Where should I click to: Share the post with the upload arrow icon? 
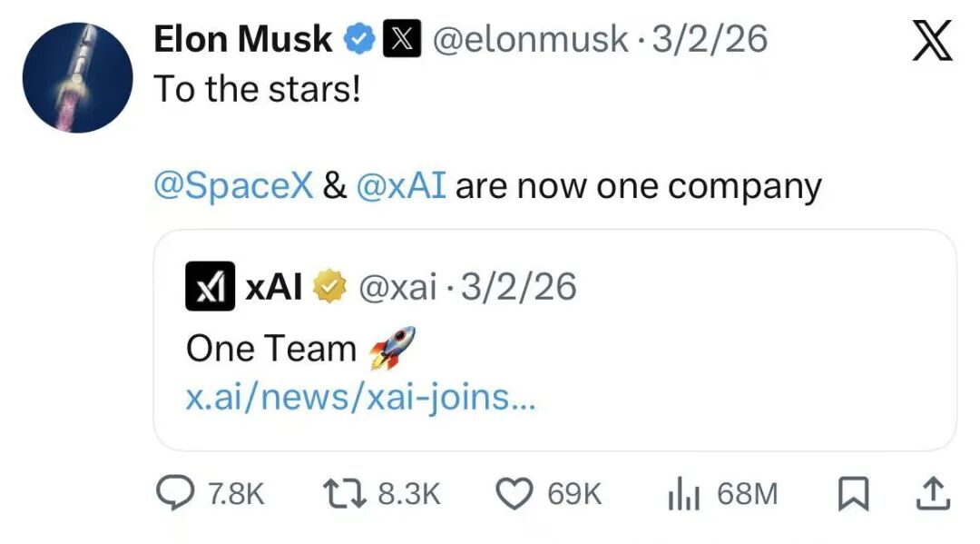[x=935, y=493]
